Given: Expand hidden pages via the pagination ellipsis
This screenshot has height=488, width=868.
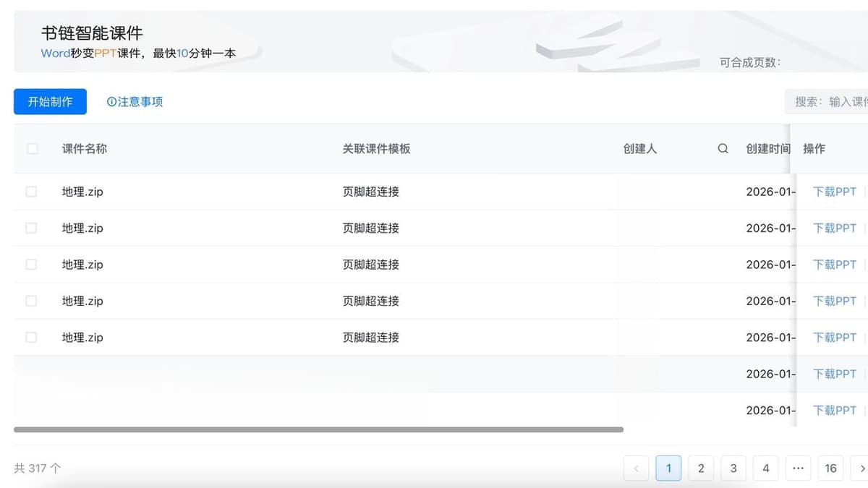Looking at the screenshot, I should tap(798, 468).
